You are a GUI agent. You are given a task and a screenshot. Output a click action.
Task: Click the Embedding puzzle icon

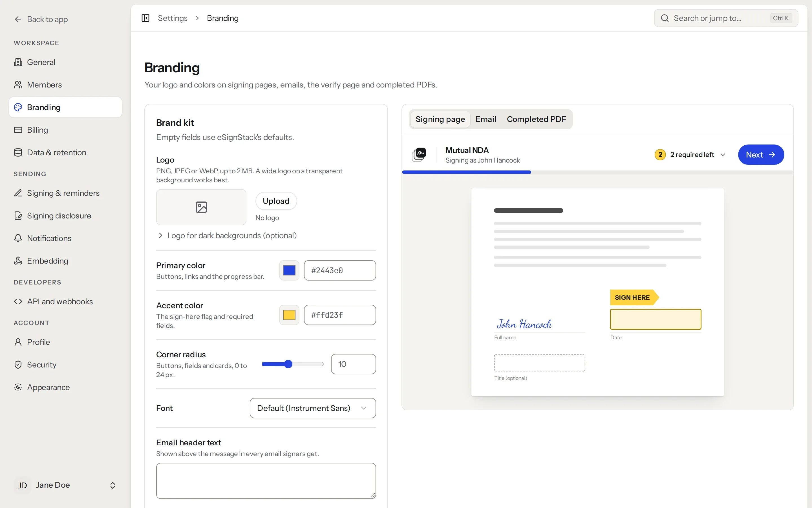tap(18, 261)
